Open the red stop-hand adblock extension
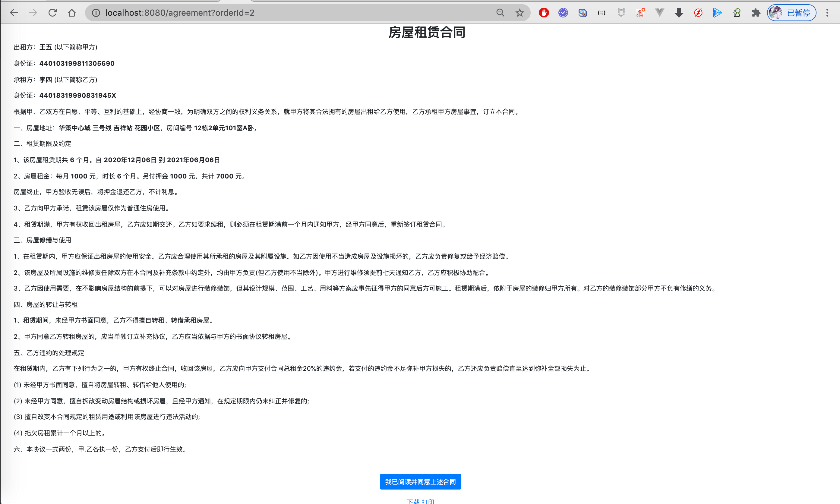 point(544,13)
